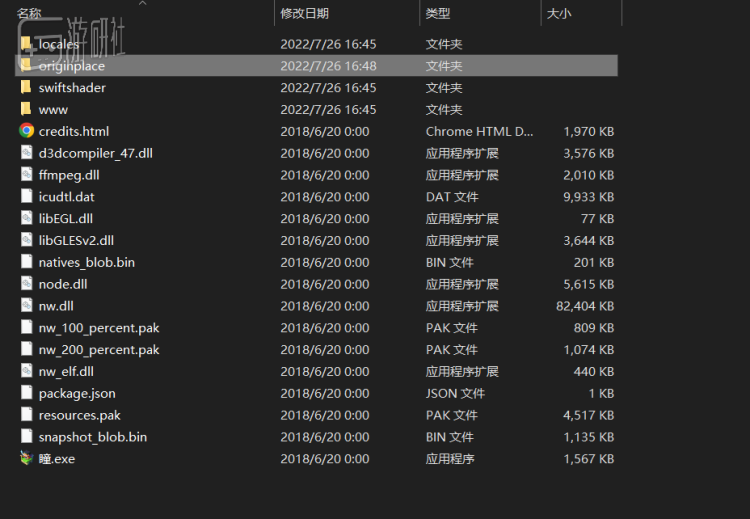
Task: Select the snapshot_blob.bin file name
Action: click(93, 437)
